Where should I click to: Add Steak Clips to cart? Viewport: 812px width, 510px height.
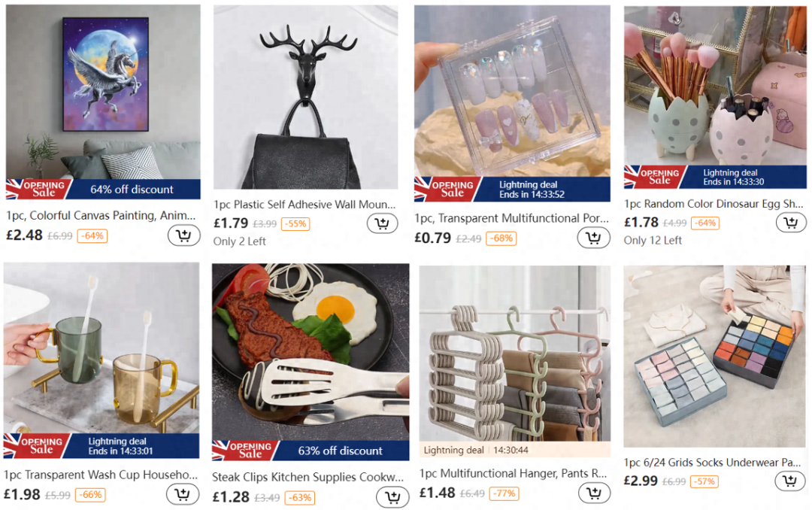[392, 497]
